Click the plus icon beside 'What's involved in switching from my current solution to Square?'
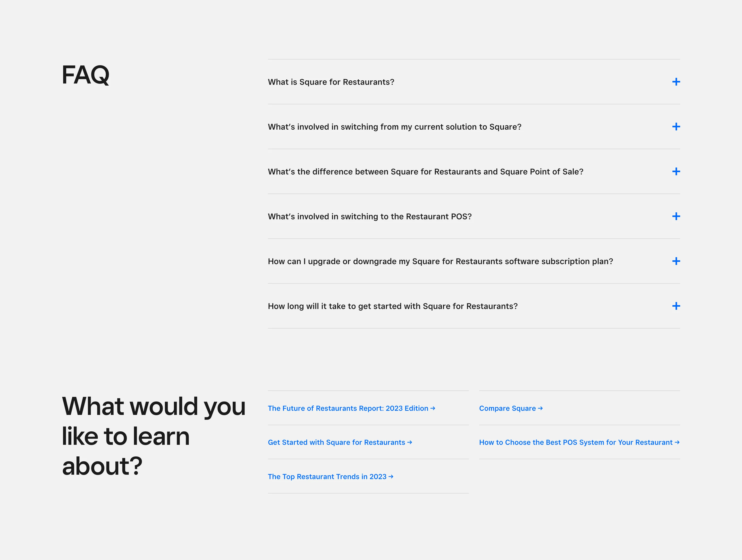Image resolution: width=742 pixels, height=560 pixels. coord(677,127)
